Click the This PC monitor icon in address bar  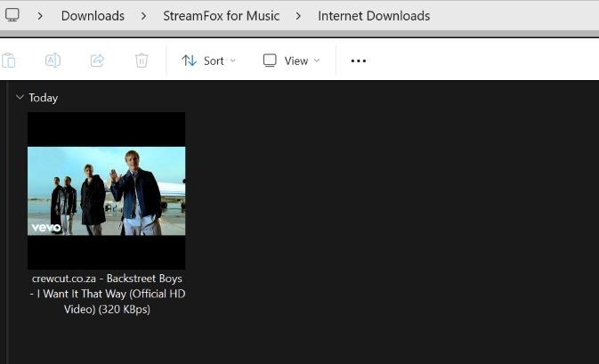click(x=12, y=15)
